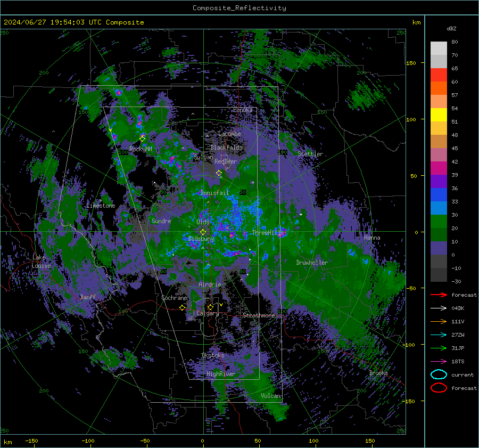Image resolution: width=479 pixels, height=448 pixels.
Task: Pick the slate purple 0-10 dBZ swatch
Action: click(x=439, y=248)
